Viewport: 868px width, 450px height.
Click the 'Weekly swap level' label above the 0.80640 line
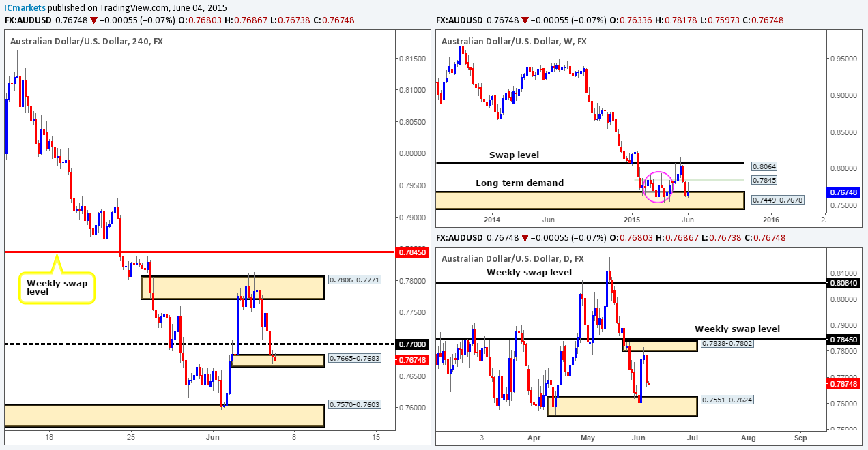click(x=529, y=273)
